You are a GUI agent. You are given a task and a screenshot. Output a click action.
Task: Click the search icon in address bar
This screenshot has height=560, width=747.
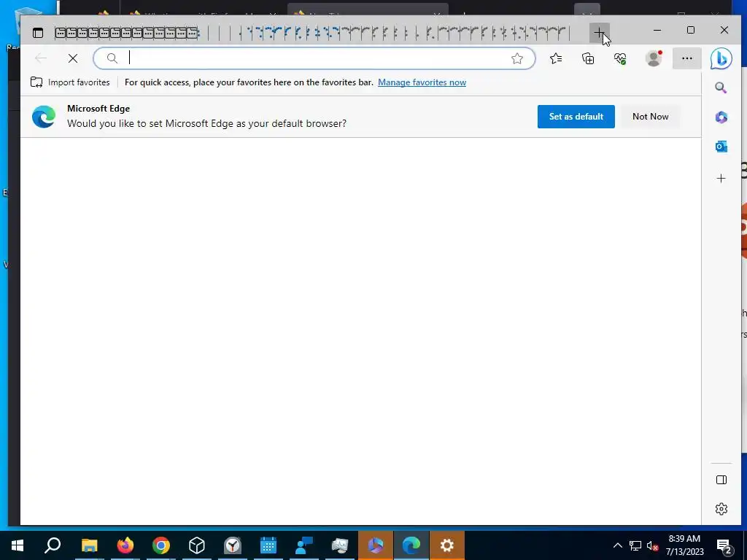[x=112, y=58]
